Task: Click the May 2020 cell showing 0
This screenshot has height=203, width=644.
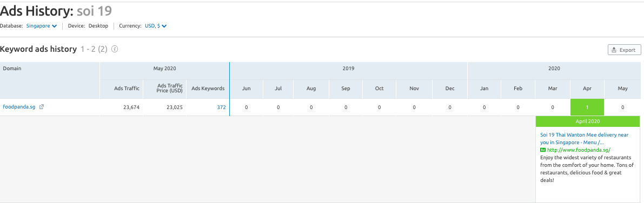Action: pyautogui.click(x=623, y=107)
